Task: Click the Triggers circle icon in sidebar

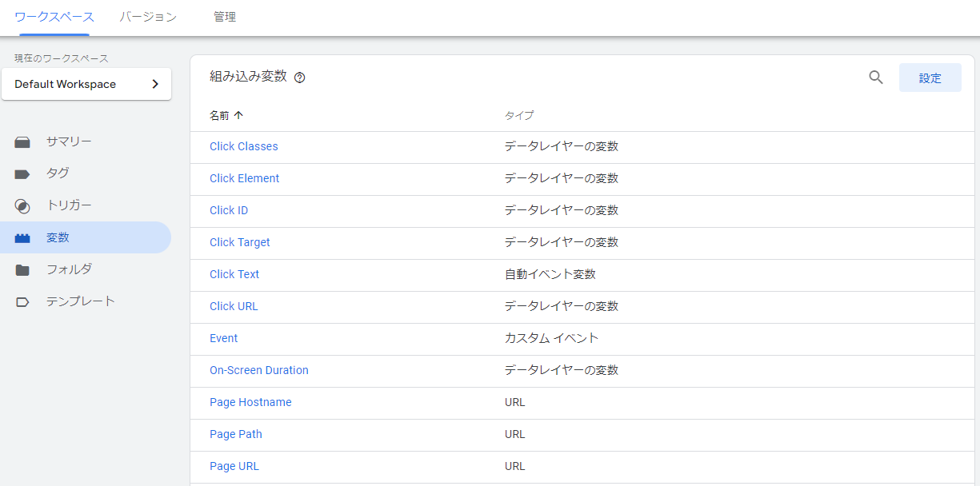Action: click(x=22, y=206)
